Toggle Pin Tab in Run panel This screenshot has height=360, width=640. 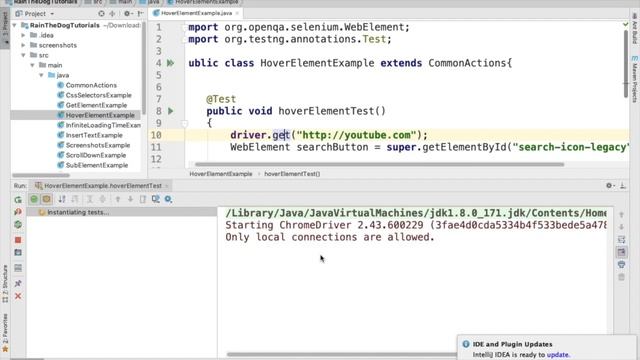coord(18,283)
